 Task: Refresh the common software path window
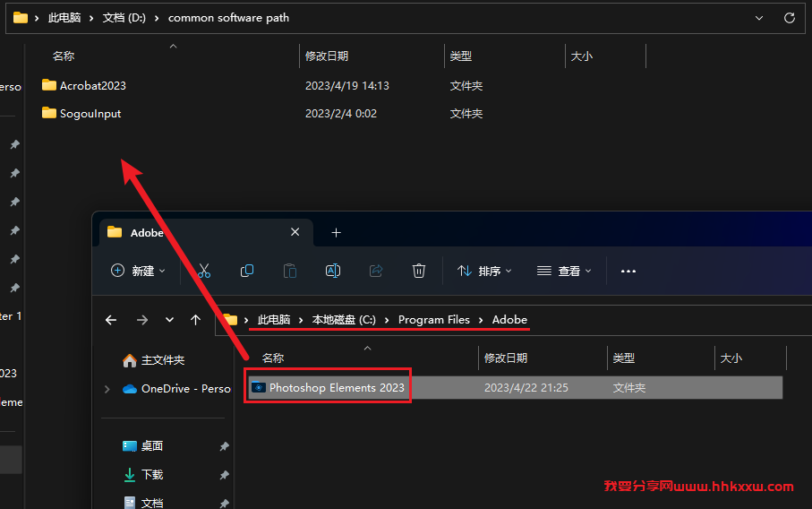click(x=790, y=18)
